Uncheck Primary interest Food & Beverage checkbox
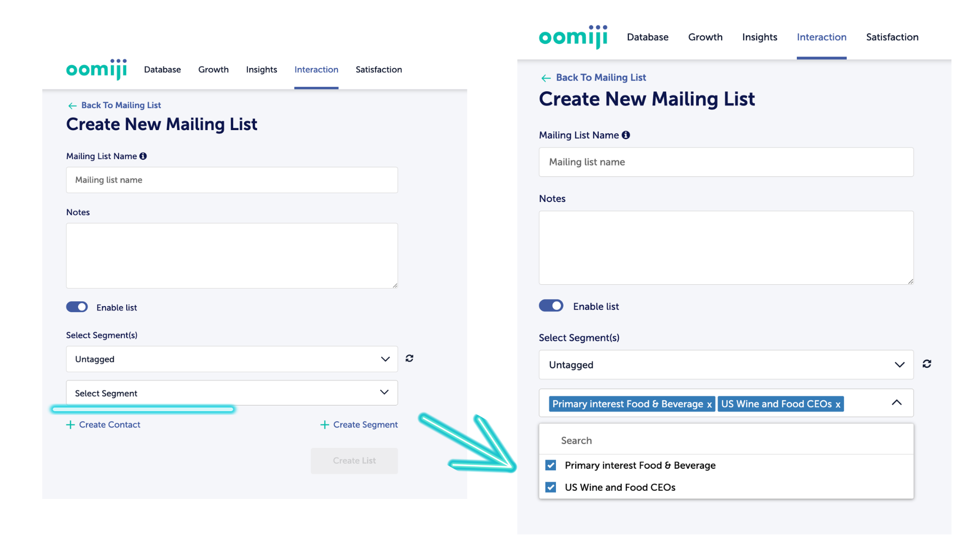The width and height of the screenshot is (980, 551). click(551, 465)
